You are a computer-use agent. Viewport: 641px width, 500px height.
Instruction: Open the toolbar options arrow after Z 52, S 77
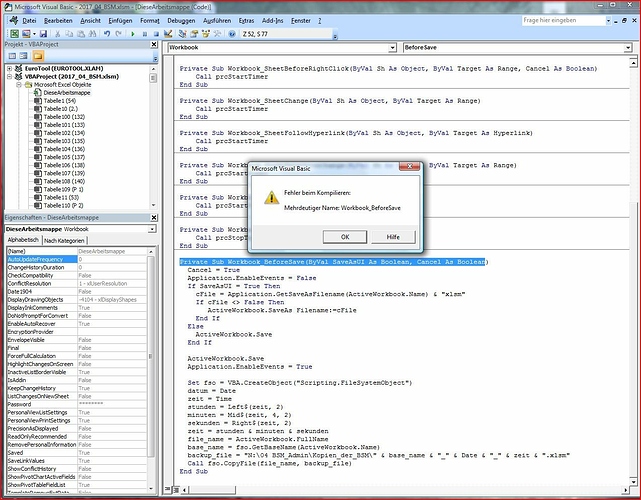[335, 36]
